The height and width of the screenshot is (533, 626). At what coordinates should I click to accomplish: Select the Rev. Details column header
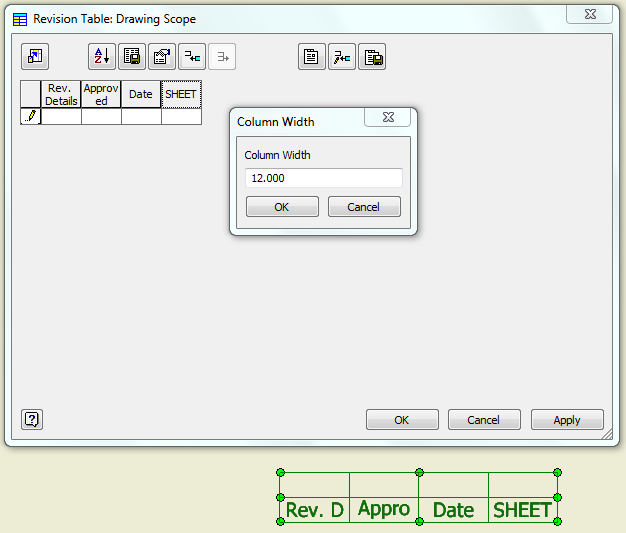point(61,94)
